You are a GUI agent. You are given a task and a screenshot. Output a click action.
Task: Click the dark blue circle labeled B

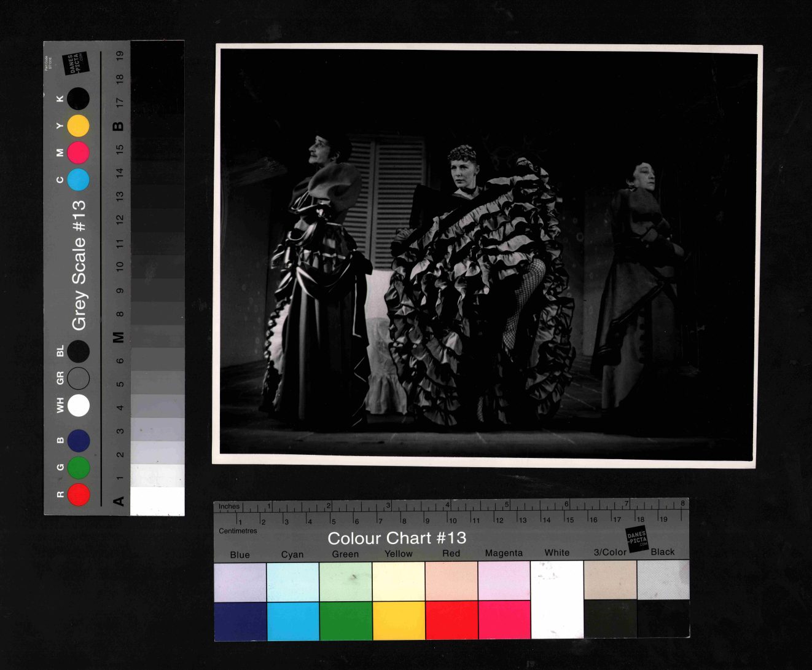point(78,440)
